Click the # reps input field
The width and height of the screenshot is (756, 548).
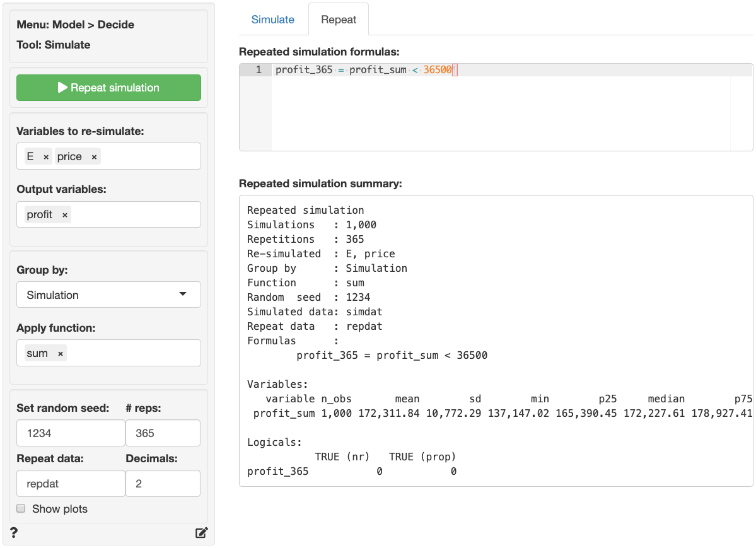coord(163,433)
